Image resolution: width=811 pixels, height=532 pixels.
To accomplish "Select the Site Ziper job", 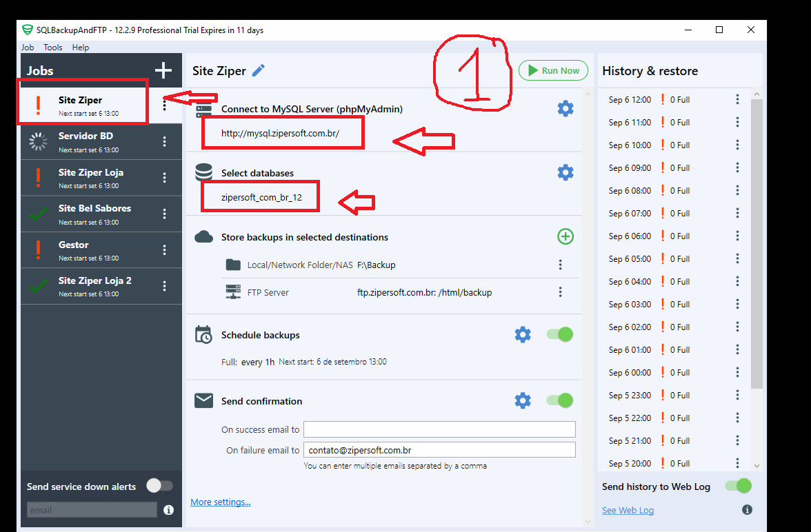I will click(x=101, y=105).
